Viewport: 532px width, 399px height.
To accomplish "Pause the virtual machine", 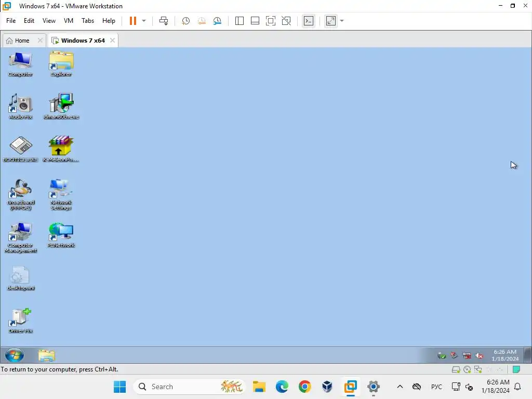I will tap(132, 21).
